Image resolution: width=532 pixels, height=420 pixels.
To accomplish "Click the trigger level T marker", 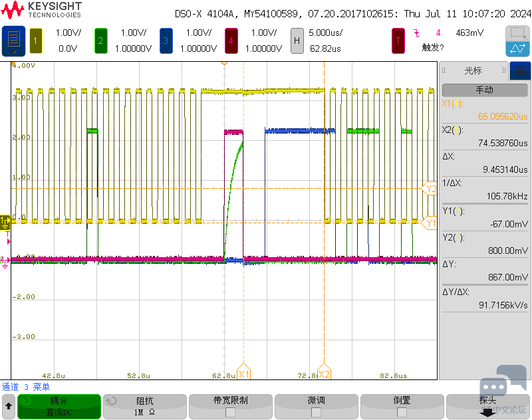I will click(8, 238).
